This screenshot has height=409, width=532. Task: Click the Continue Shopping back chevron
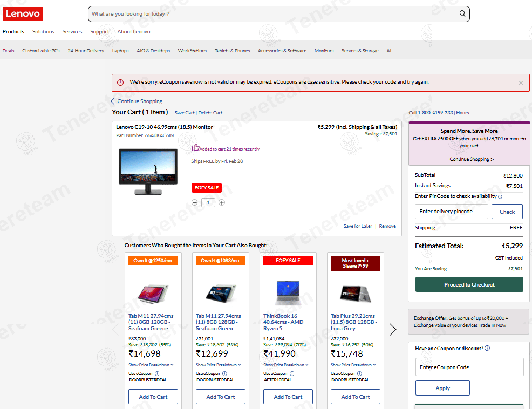[113, 101]
